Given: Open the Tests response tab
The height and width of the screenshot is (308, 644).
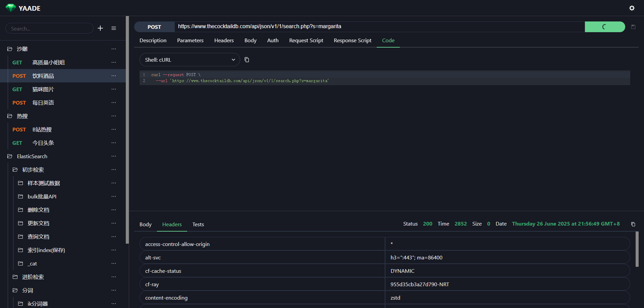Looking at the screenshot, I should (198, 225).
